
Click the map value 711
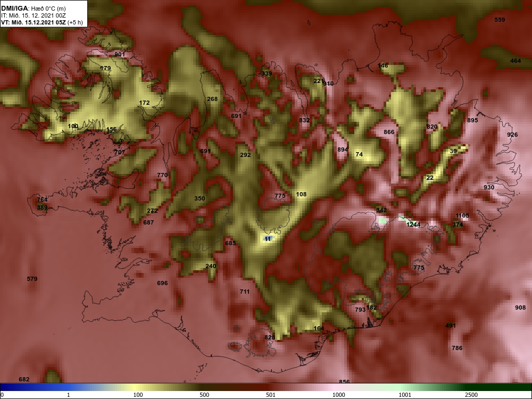click(x=245, y=292)
